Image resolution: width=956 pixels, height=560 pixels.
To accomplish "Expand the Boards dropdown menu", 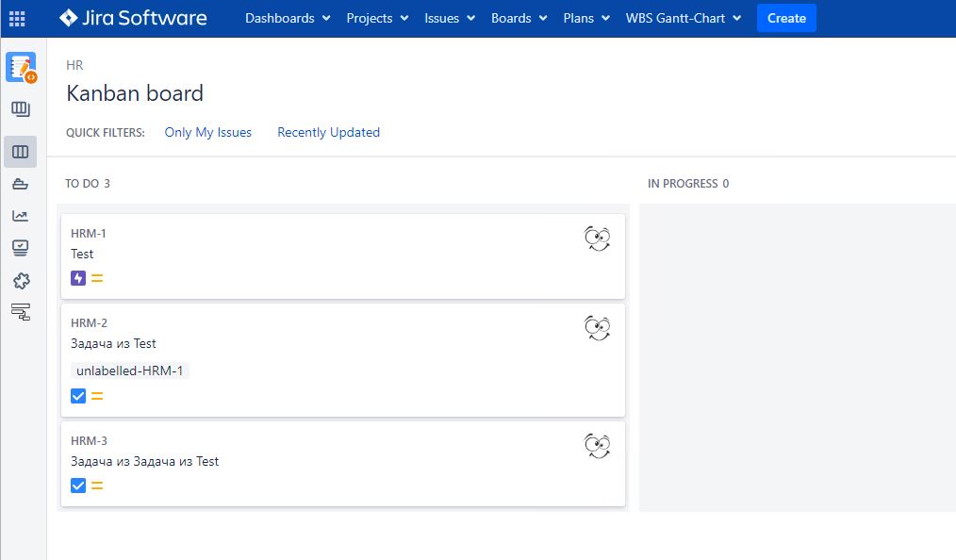I will (519, 18).
